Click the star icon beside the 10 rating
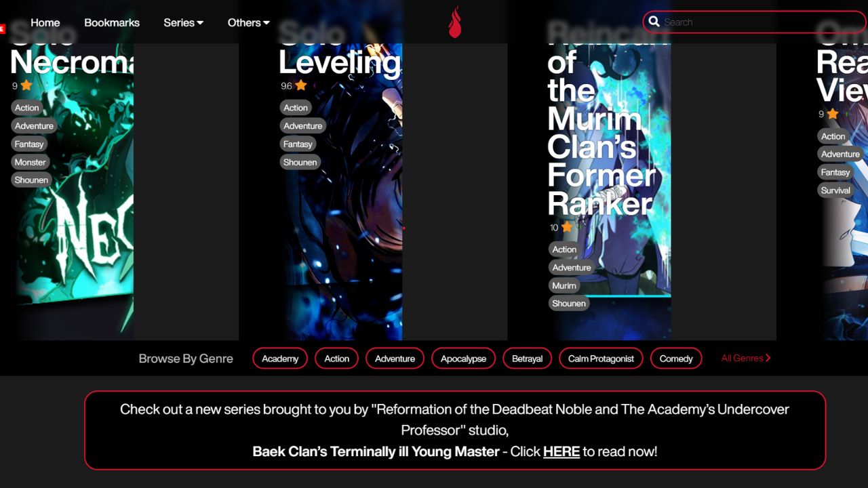Image resolution: width=868 pixels, height=488 pixels. click(x=567, y=227)
